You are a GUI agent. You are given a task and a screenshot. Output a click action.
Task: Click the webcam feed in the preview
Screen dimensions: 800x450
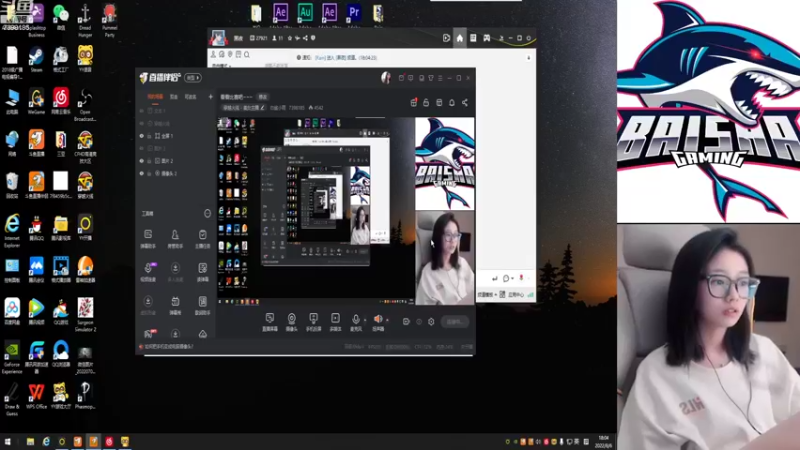(x=444, y=258)
